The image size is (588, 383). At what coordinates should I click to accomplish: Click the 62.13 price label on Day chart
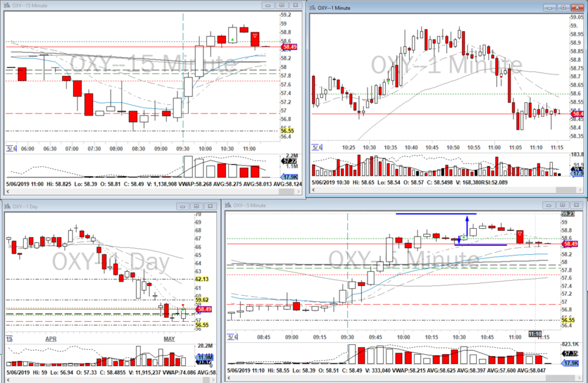pos(202,279)
